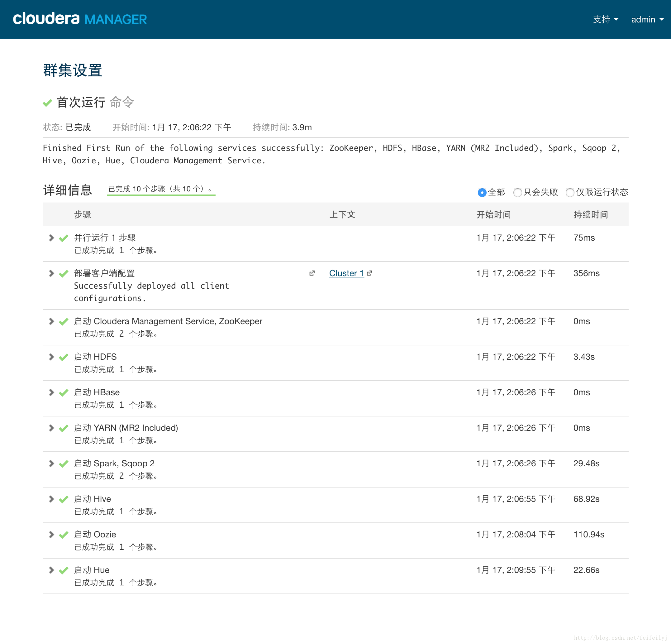This screenshot has height=644, width=671.
Task: Click green checkmark on 启动 YARN row
Action: point(64,428)
